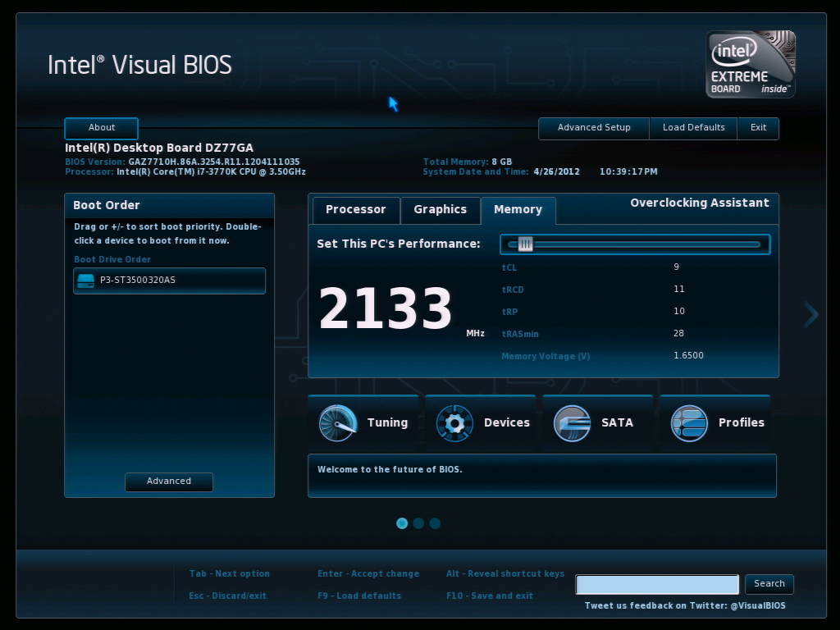The height and width of the screenshot is (630, 840).
Task: Switch to the Processor tab
Action: (356, 210)
